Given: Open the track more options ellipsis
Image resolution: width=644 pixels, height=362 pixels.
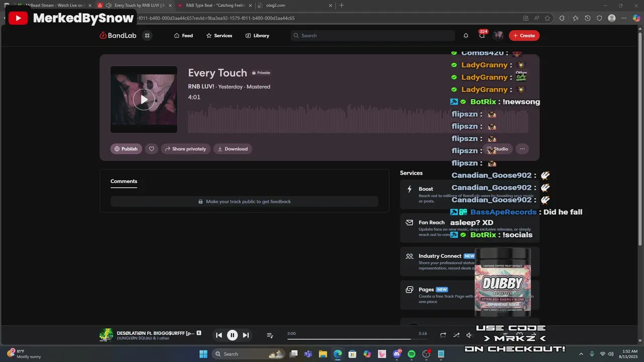Looking at the screenshot, I should click(522, 149).
